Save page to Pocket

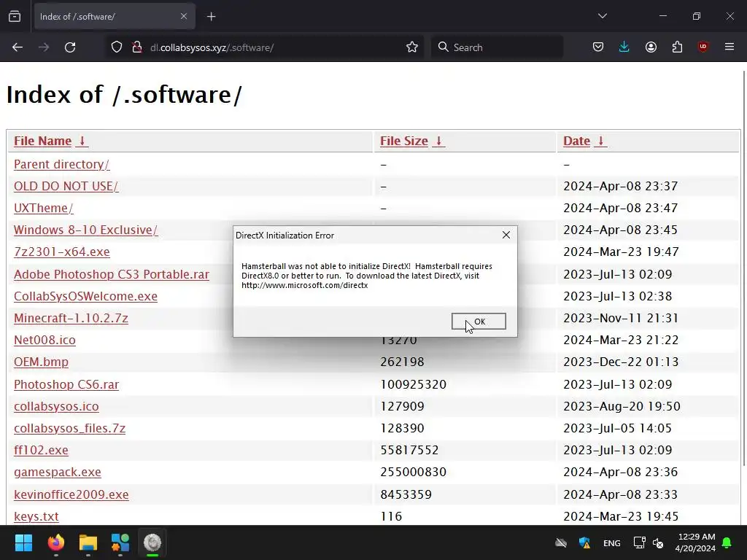598,47
